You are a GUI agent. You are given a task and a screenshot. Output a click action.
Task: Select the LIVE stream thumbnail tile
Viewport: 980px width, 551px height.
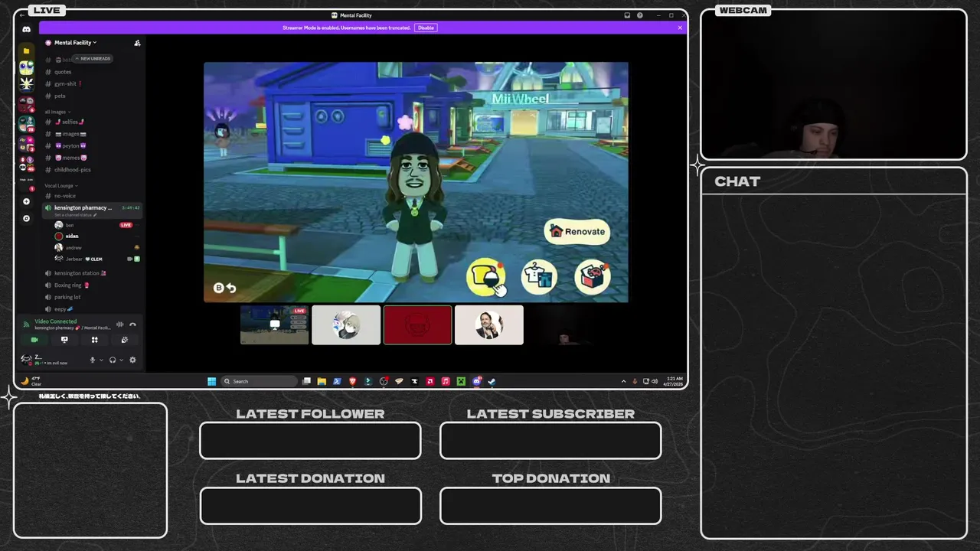(275, 324)
